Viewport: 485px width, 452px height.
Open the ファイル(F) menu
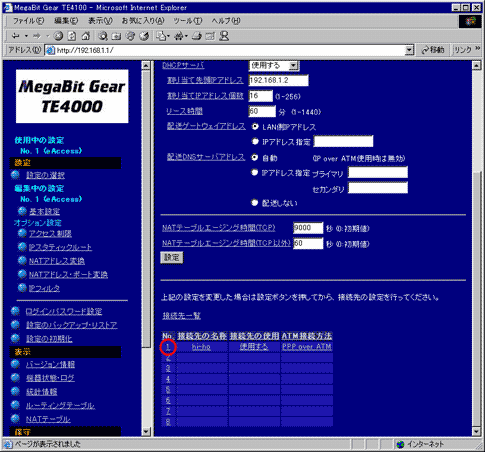[28, 21]
